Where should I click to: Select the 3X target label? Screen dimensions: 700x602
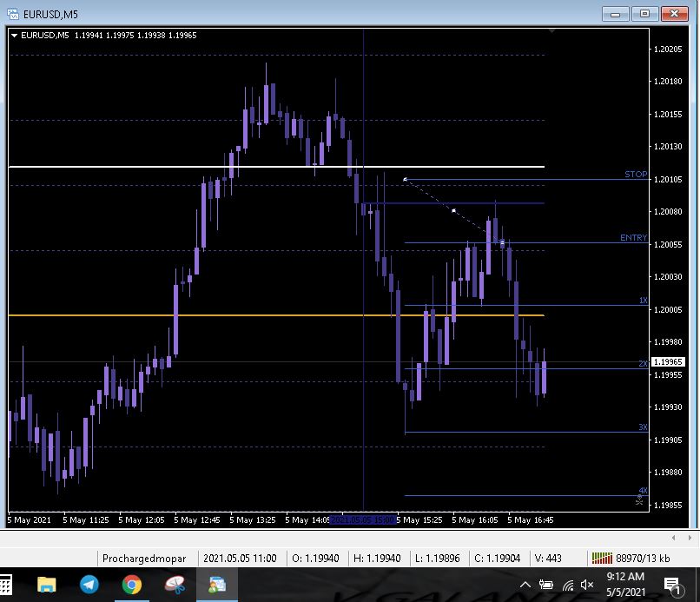click(x=643, y=427)
